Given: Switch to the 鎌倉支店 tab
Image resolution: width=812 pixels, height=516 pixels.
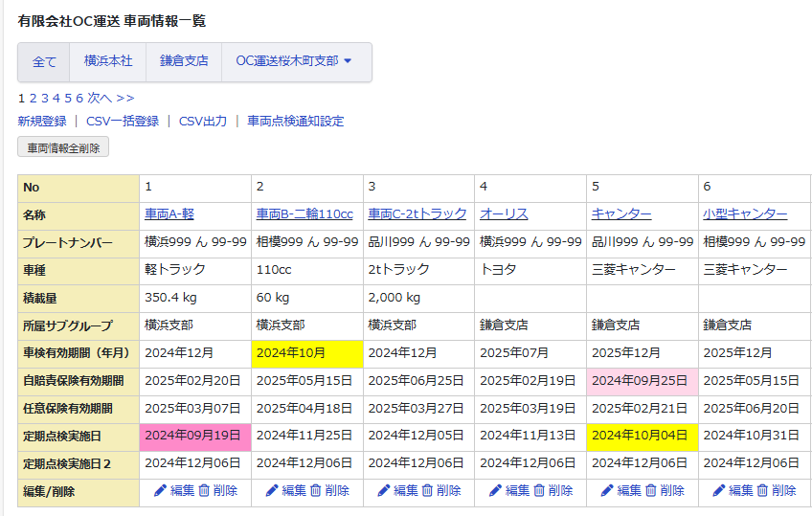Looking at the screenshot, I should tap(183, 61).
